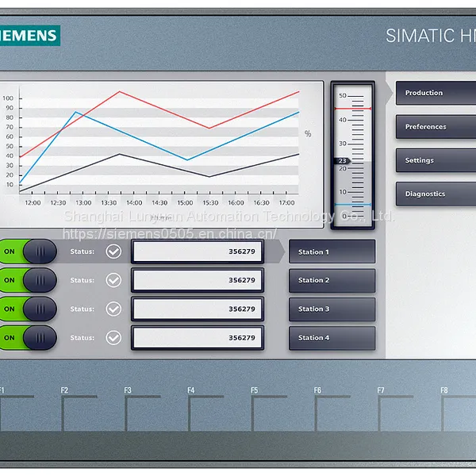Viewport: 476px width, 476px height.
Task: Click the blue lower limit line on gauge
Action: 353,205
